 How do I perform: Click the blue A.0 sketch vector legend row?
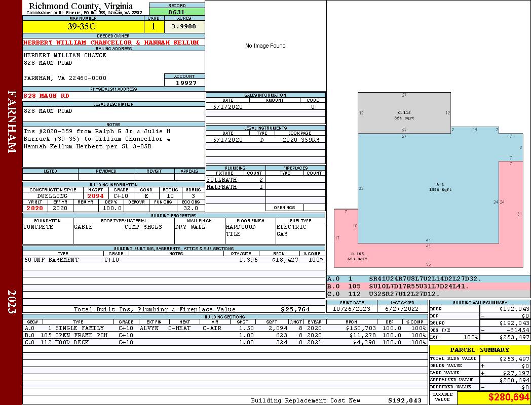tap(428, 279)
